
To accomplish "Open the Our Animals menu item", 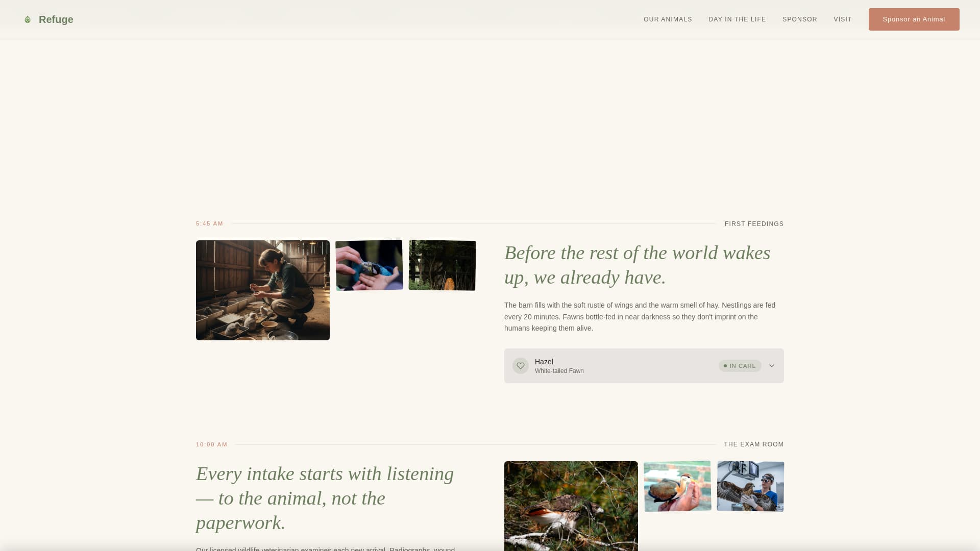I will pyautogui.click(x=668, y=19).
